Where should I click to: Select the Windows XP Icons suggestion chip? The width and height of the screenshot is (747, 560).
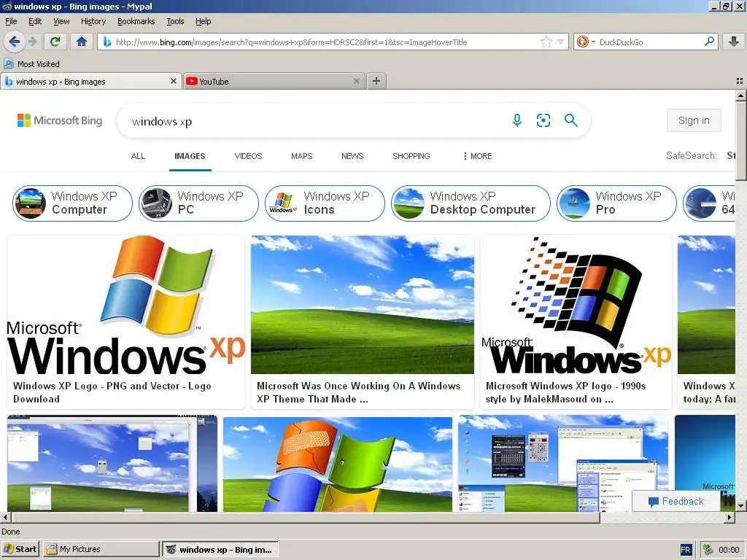pyautogui.click(x=325, y=203)
